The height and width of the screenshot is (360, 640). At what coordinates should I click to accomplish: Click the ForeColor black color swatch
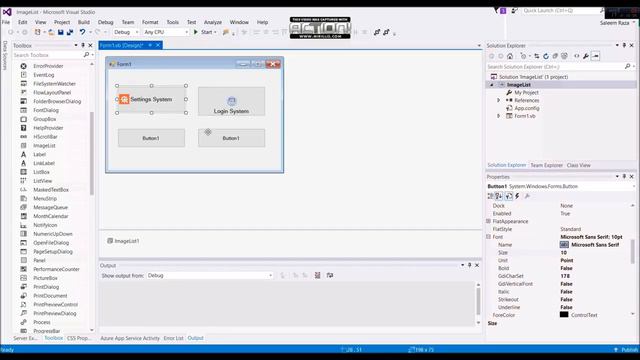(x=564, y=315)
